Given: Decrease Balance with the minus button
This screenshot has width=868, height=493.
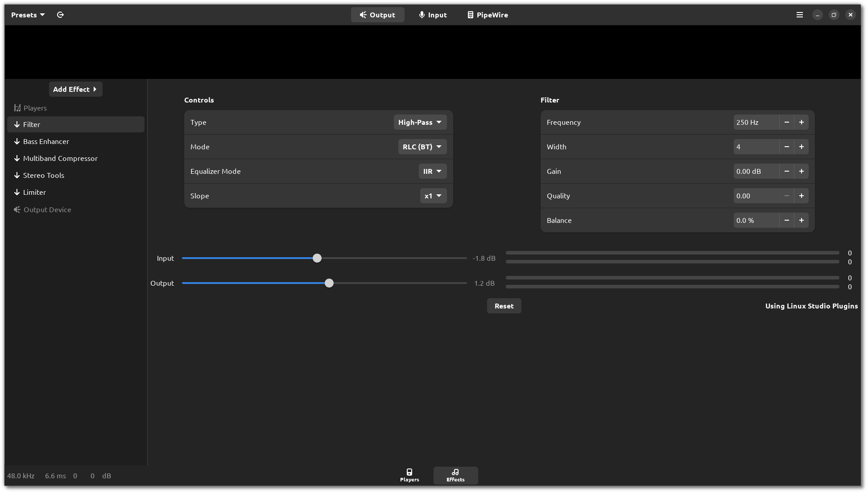Looking at the screenshot, I should [x=786, y=220].
